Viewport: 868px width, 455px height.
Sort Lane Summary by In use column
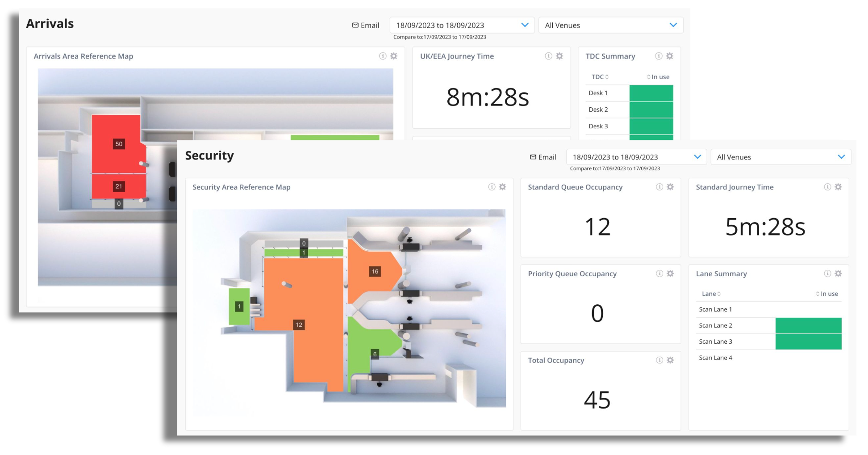(827, 294)
